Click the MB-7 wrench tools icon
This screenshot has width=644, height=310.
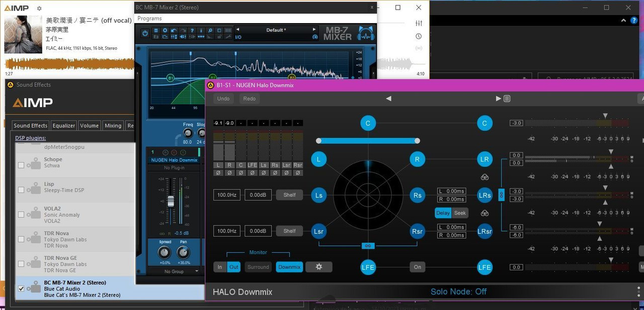(x=228, y=37)
